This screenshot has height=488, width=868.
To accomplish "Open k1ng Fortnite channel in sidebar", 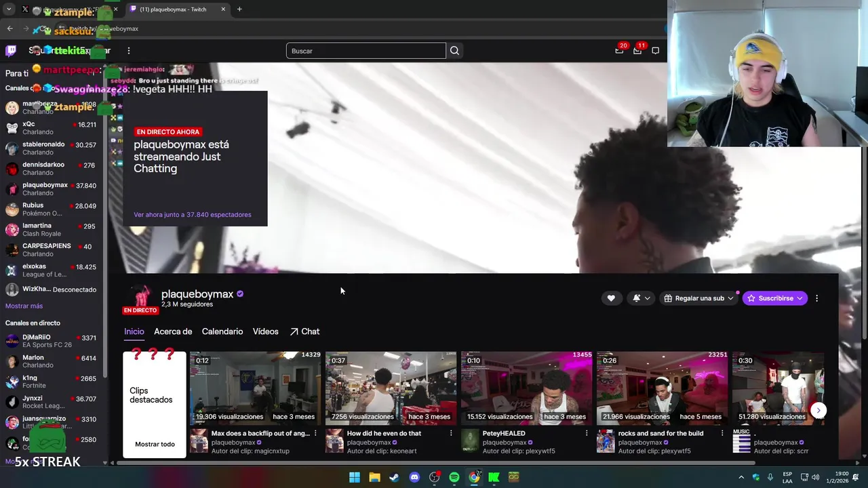I will coord(52,382).
